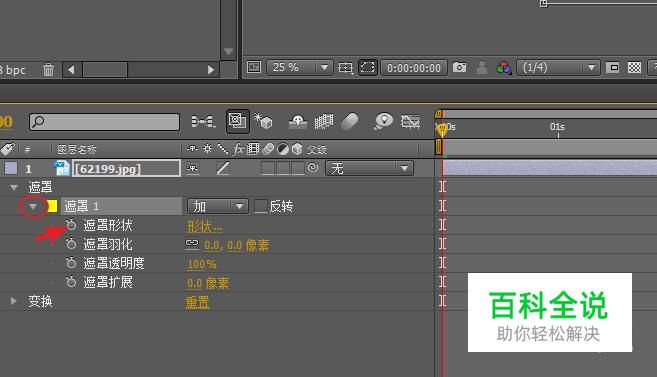The height and width of the screenshot is (377, 657).
Task: Open the Show Channel RGB circles icon
Action: [x=504, y=67]
